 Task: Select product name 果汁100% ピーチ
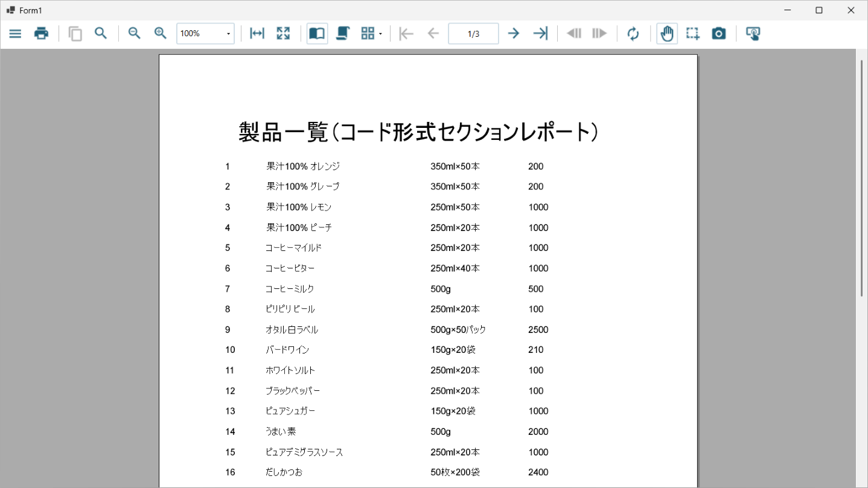[x=299, y=227]
